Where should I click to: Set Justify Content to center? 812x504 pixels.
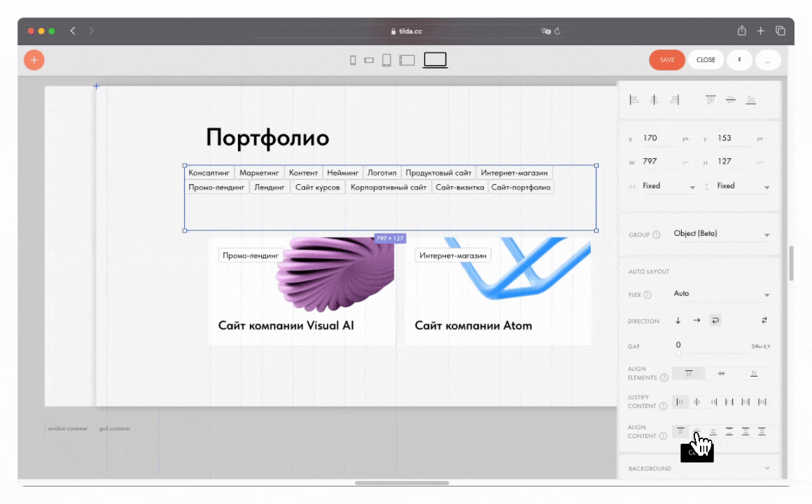coord(697,402)
